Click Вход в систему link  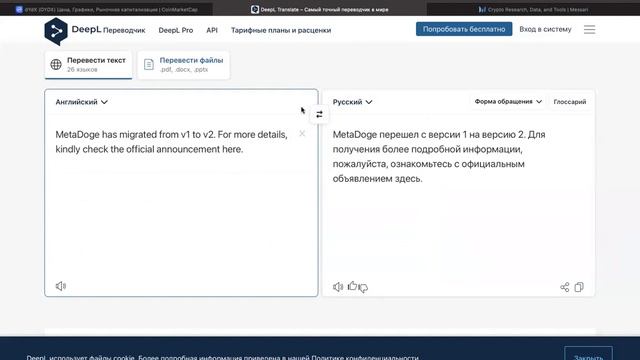545,29
